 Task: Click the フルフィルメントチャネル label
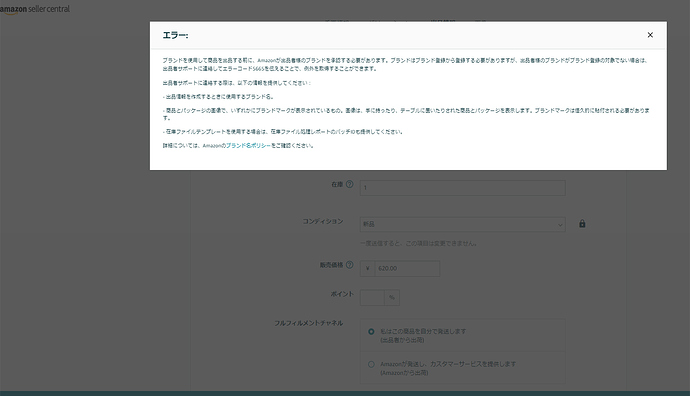[308, 323]
